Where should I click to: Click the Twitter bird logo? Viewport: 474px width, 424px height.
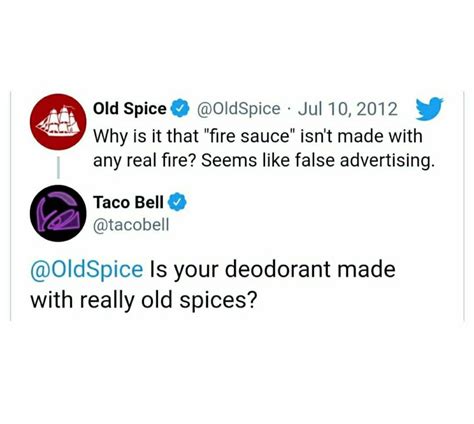[x=430, y=109]
